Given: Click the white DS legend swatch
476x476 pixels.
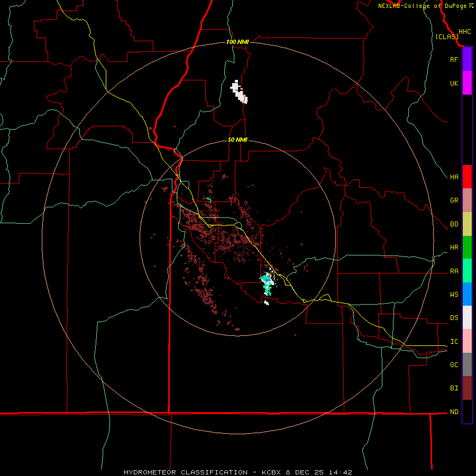Looking at the screenshot, I should (x=467, y=317).
